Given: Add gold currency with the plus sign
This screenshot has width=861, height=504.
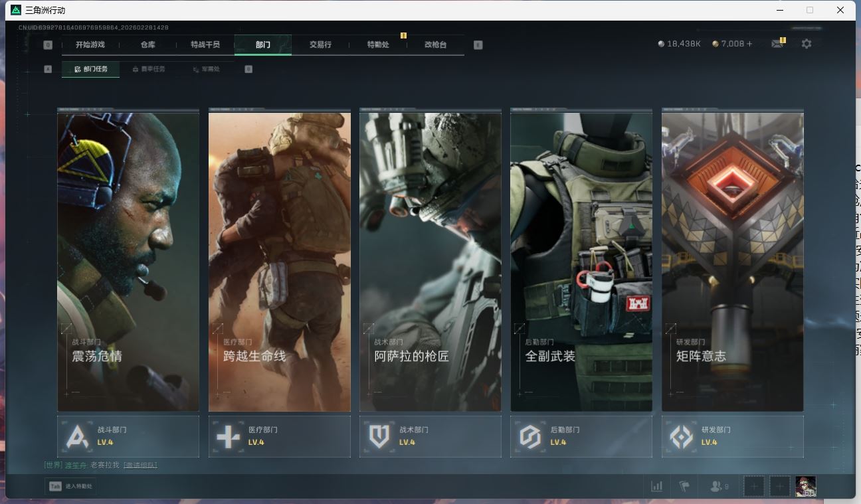Looking at the screenshot, I should coord(749,44).
